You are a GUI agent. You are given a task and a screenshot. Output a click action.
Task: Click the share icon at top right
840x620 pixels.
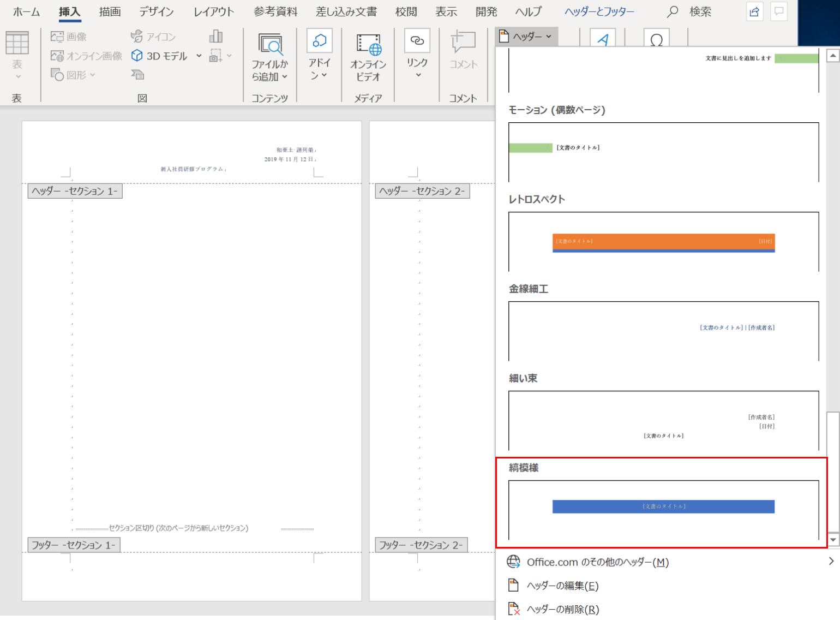[x=754, y=11]
